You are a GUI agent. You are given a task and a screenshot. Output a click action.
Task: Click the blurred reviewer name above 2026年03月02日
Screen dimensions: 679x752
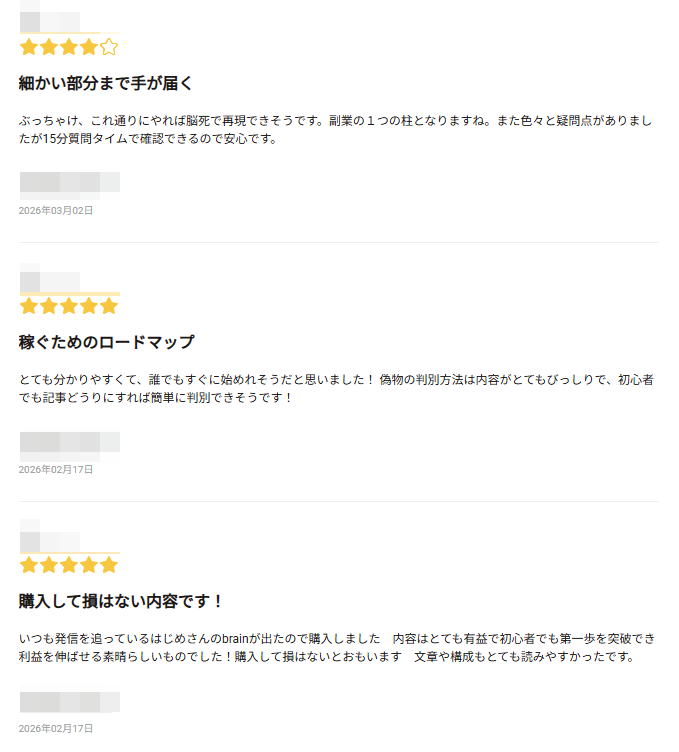click(69, 182)
